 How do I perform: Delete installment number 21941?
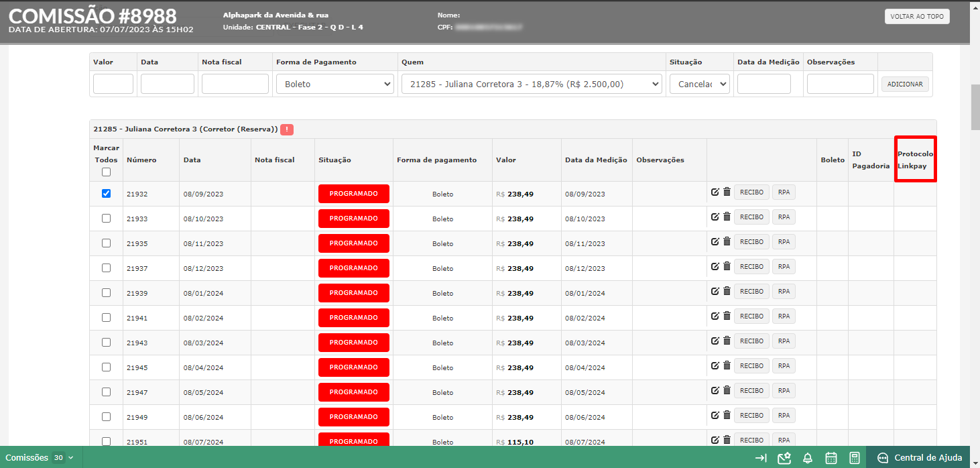coord(727,316)
